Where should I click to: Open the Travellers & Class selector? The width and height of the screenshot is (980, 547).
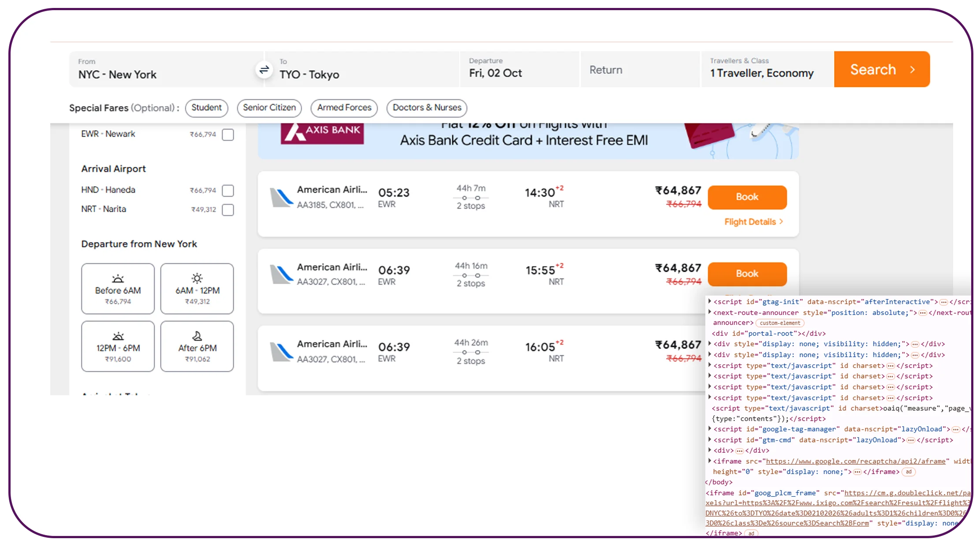767,69
